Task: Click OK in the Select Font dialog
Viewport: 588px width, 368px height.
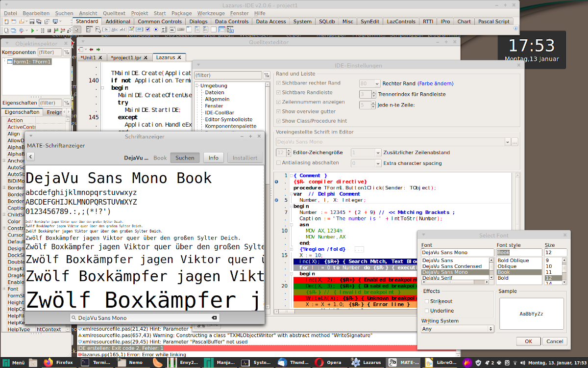Action: (528, 341)
